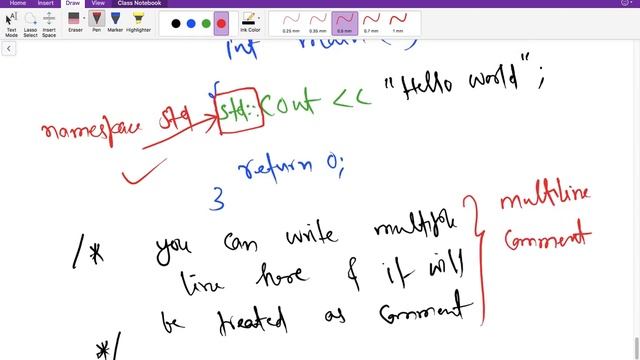Select the Marker tool
The height and width of the screenshot is (360, 640).
[x=116, y=22]
